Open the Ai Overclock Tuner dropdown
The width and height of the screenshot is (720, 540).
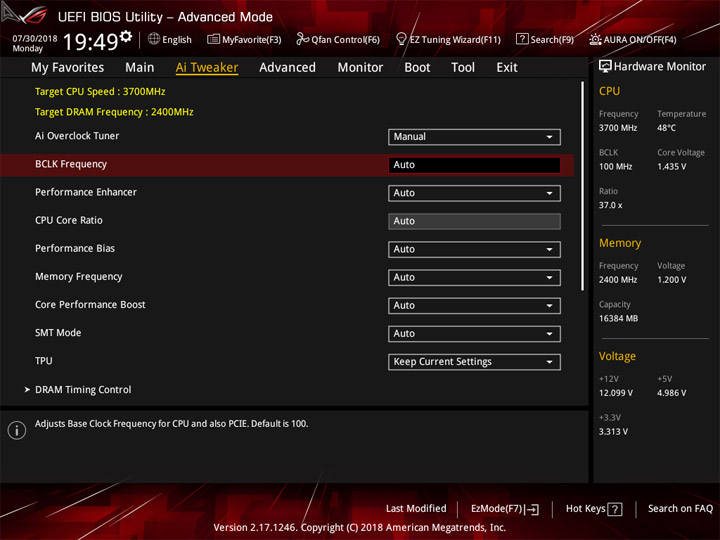(474, 137)
